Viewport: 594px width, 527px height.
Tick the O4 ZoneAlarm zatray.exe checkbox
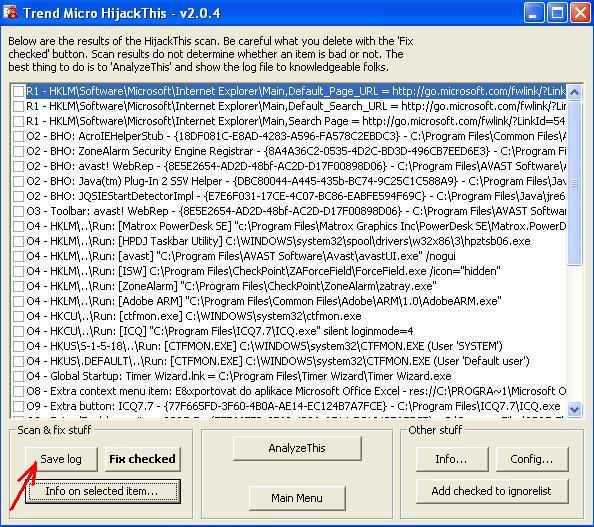point(19,286)
